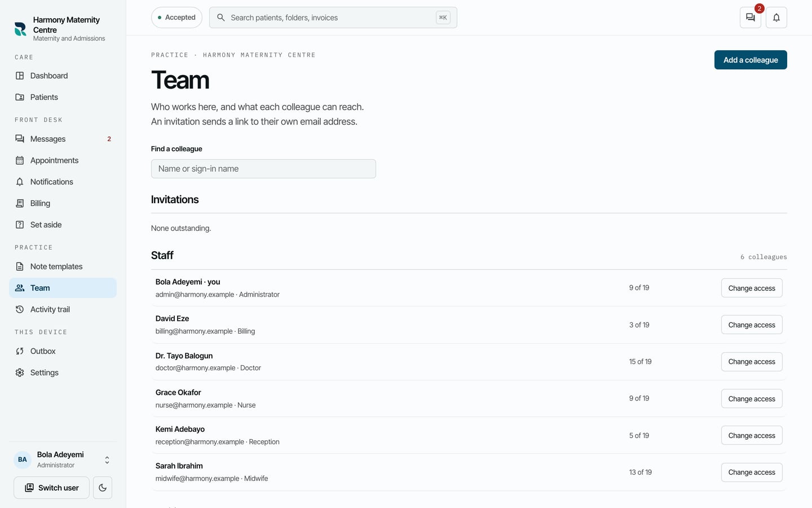This screenshot has height=508, width=812.
Task: Expand the Bola Adeyemi account switcher chevron
Action: [x=107, y=460]
